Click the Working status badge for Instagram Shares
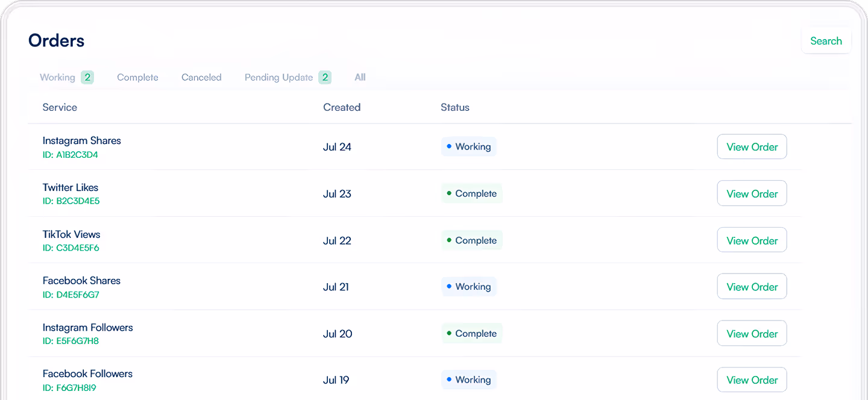The height and width of the screenshot is (400, 868). click(468, 146)
